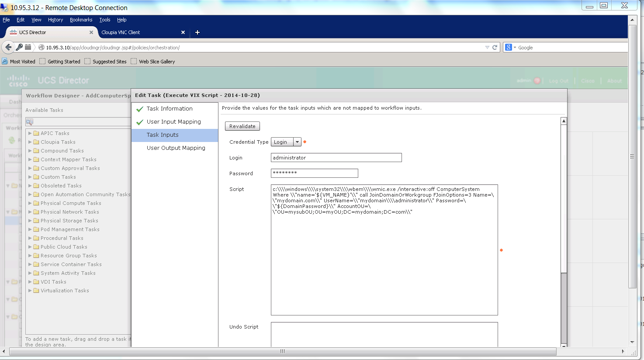Click inside the Undo Script text area
The width and height of the screenshot is (644, 360).
pos(384,335)
